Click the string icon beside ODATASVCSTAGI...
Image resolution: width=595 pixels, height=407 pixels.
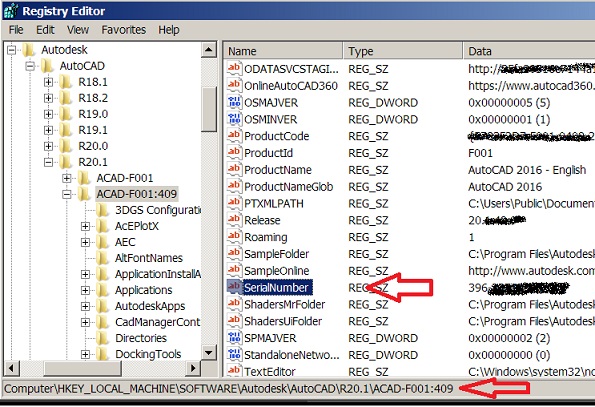pos(234,69)
